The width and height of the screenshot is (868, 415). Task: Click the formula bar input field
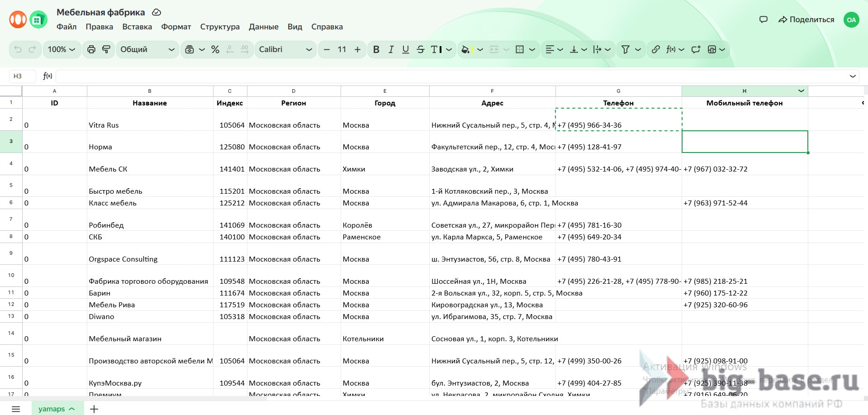(x=452, y=76)
